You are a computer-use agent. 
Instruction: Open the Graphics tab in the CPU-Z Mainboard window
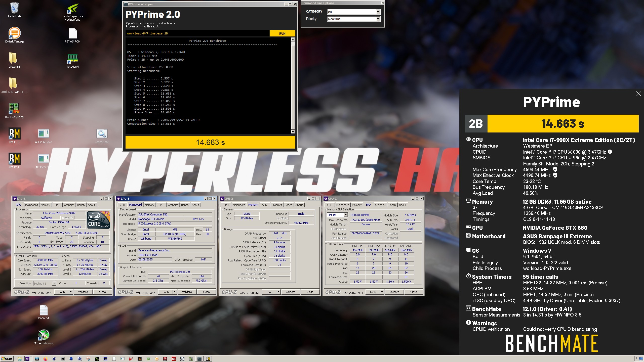click(173, 205)
